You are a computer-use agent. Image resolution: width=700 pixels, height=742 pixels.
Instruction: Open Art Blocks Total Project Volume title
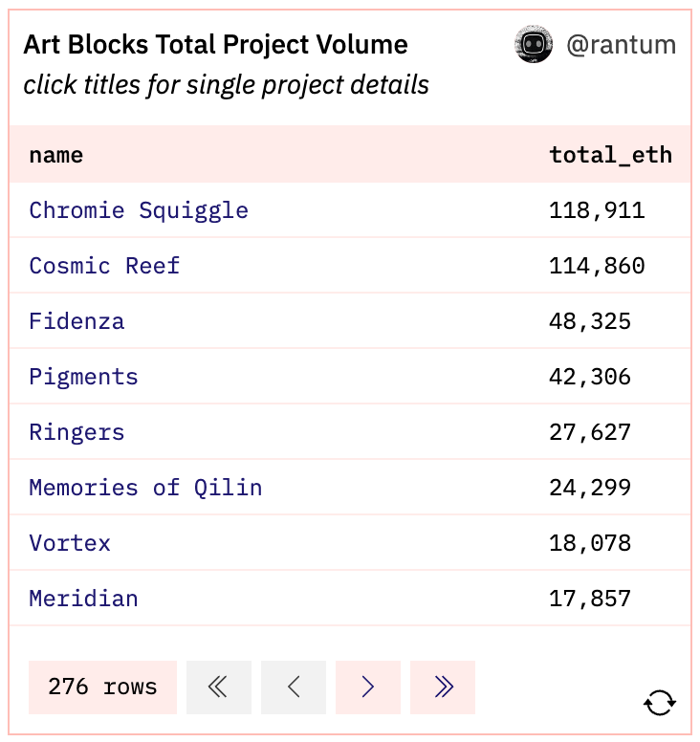(x=215, y=45)
